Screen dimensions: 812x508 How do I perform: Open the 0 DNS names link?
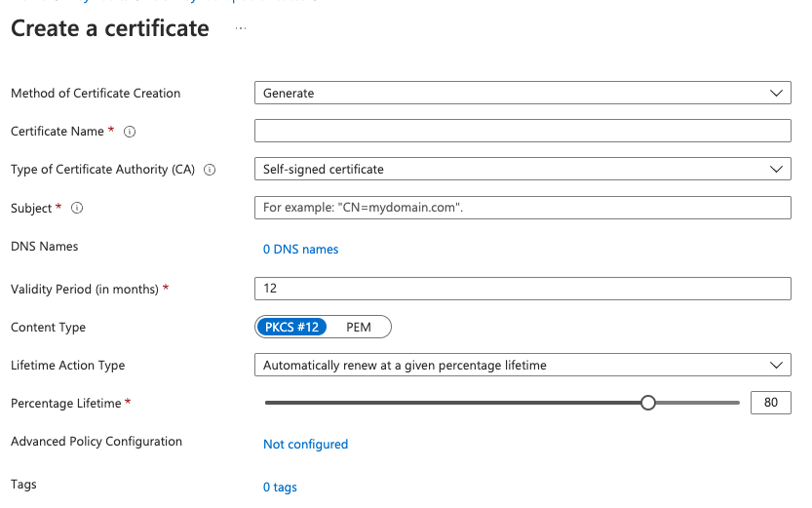[300, 249]
